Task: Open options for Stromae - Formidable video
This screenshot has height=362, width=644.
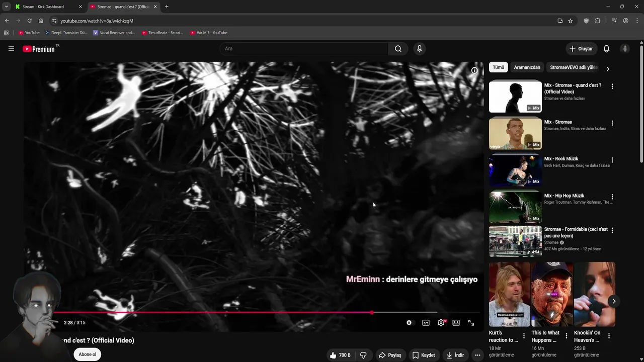Action: pyautogui.click(x=612, y=230)
